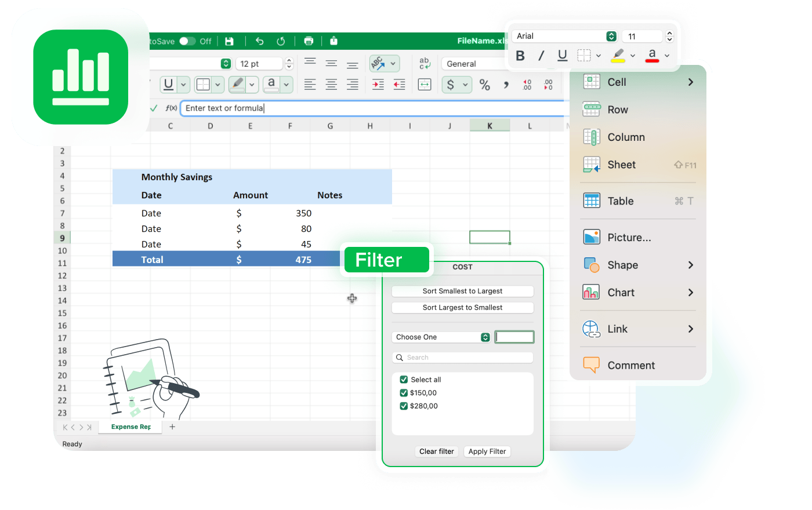Image resolution: width=812 pixels, height=510 pixels.
Task: Click the merge cells icon
Action: 425,85
